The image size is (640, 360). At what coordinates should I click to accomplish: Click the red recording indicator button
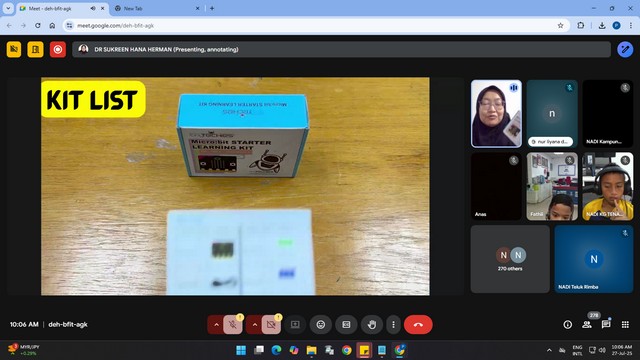[58, 49]
